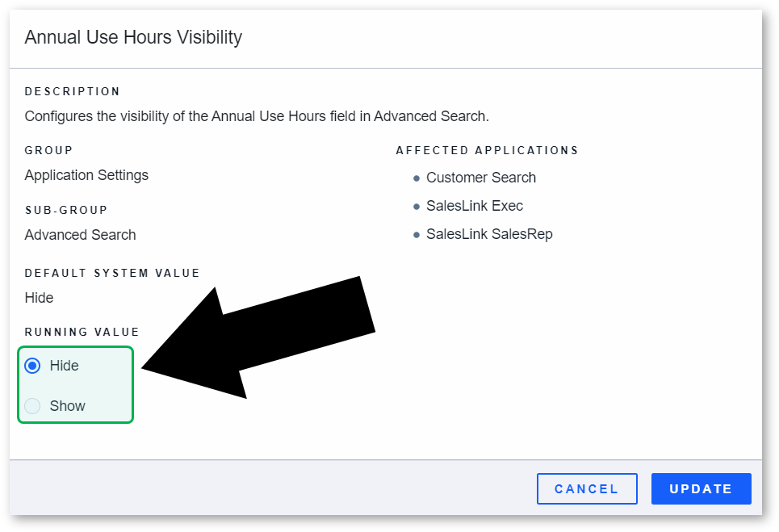The height and width of the screenshot is (532, 779).
Task: Select the Hide radio button
Action: tap(32, 366)
